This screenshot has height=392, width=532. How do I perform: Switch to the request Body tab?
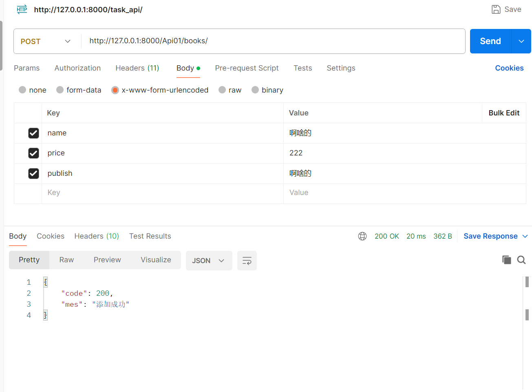click(x=188, y=68)
